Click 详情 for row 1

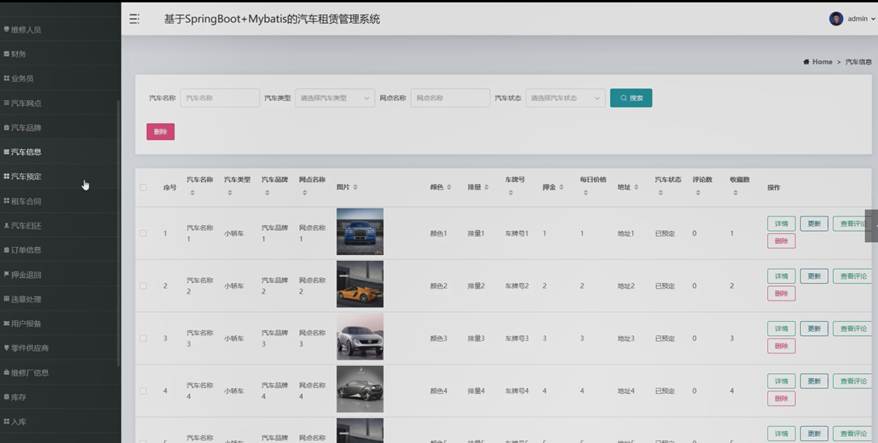[781, 223]
